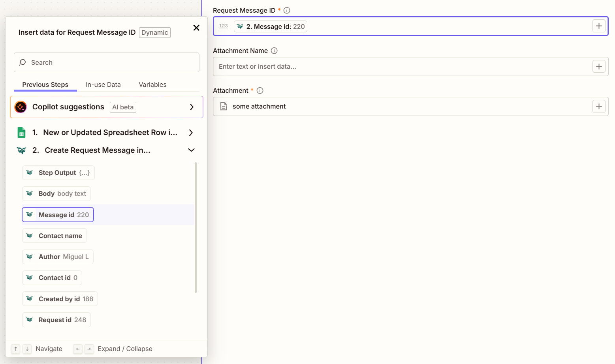
Task: Click the Copilot suggestions sparkle icon
Action: [20, 107]
